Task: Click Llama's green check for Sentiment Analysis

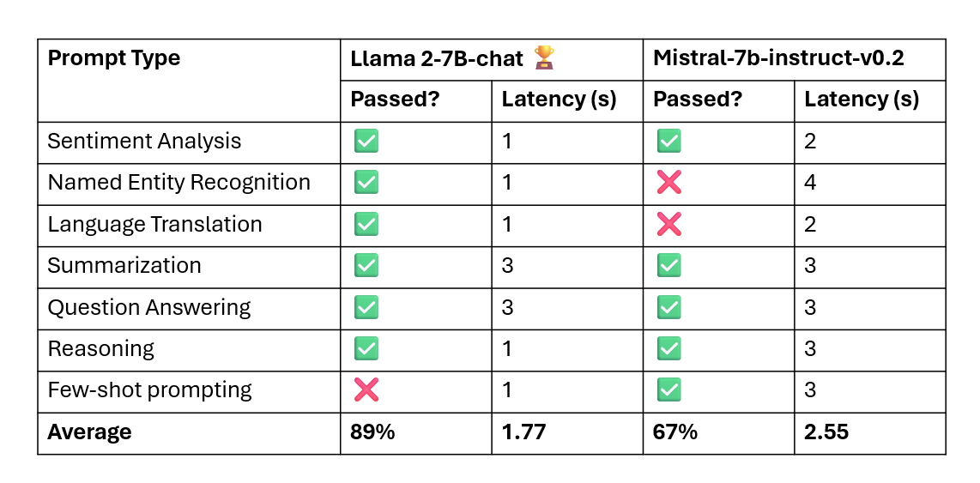Action: 366,142
